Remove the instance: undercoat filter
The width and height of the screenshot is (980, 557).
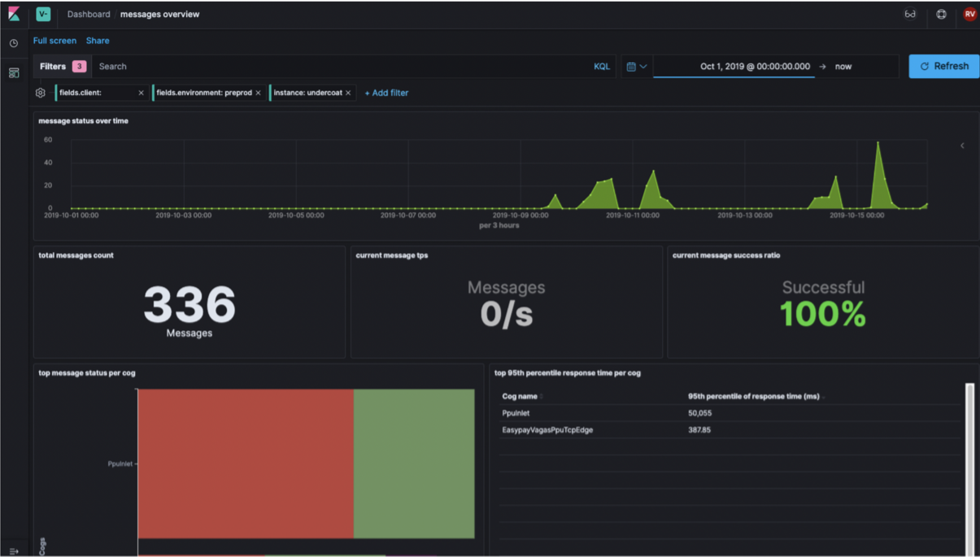point(348,93)
